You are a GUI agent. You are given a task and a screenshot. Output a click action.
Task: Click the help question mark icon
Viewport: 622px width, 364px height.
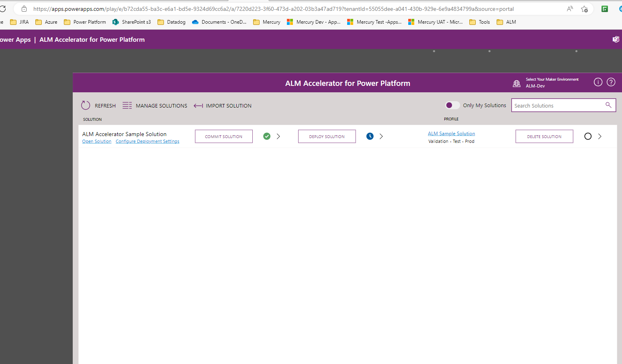tap(611, 82)
